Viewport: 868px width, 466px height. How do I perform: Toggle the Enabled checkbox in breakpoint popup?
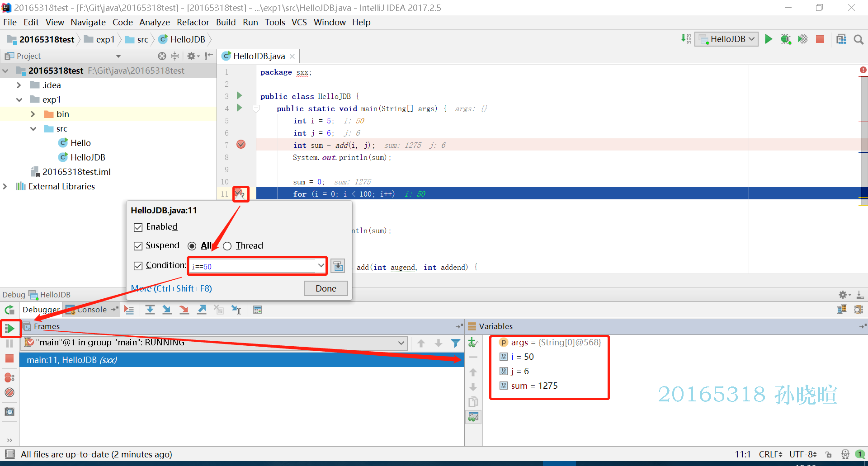click(138, 227)
